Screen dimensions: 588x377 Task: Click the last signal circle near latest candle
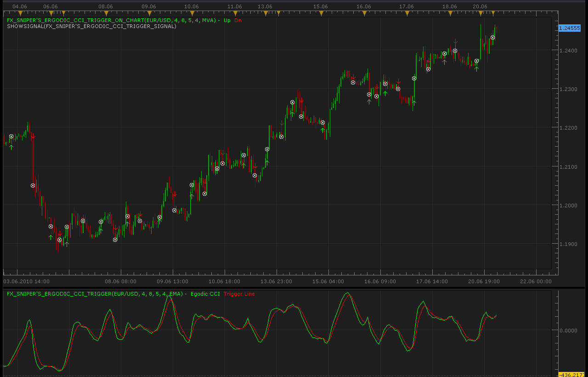(492, 38)
